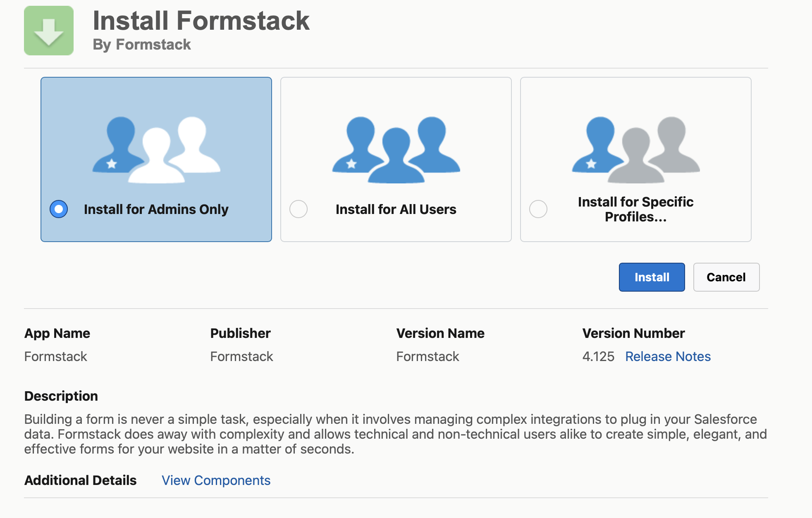Click the Formstack value under Publisher

[x=241, y=356]
